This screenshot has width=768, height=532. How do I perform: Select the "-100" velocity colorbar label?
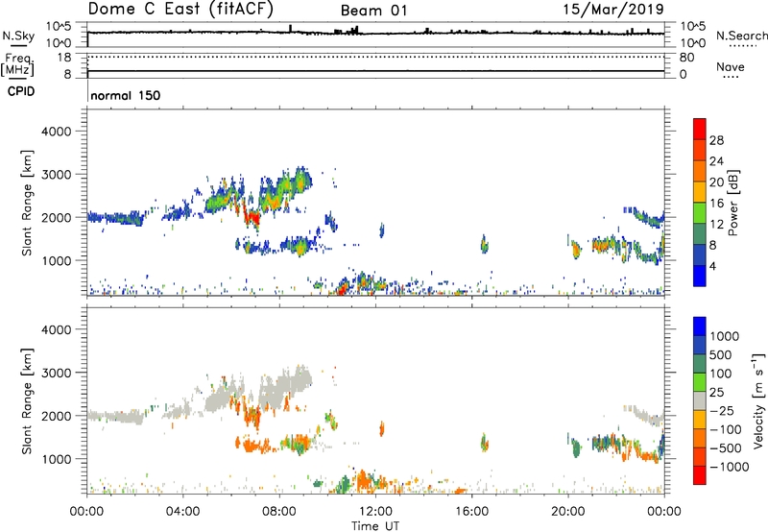pyautogui.click(x=726, y=429)
